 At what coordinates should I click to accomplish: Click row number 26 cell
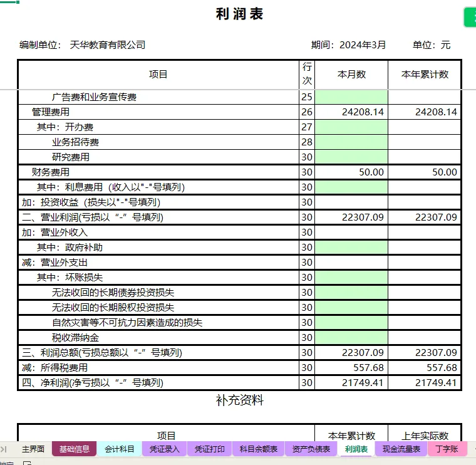click(307, 112)
